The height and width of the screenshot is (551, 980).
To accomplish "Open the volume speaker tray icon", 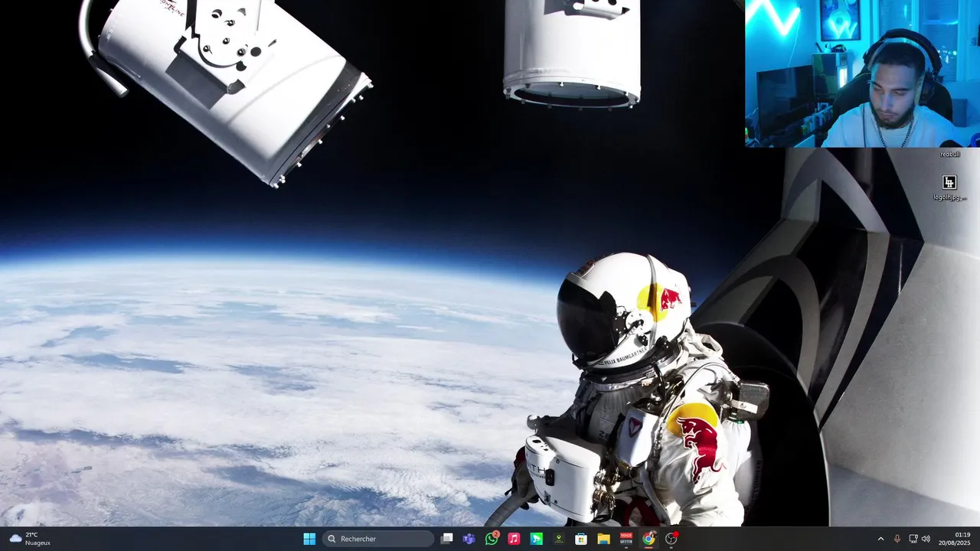I will (926, 539).
